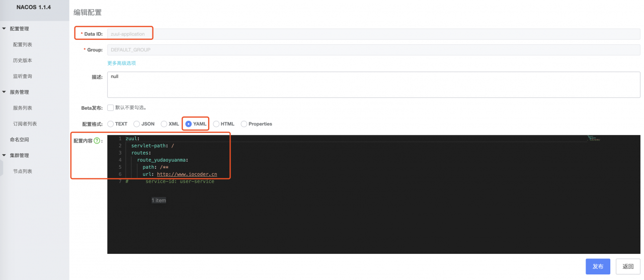Viewport: 644px width, 280px height.
Task: Click the 发布 publish button
Action: [598, 266]
